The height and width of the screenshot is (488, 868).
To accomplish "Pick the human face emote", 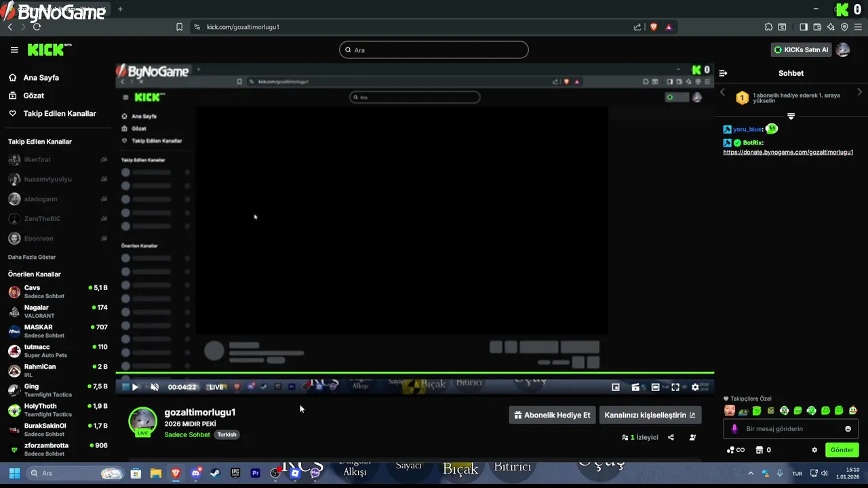I will (x=730, y=411).
